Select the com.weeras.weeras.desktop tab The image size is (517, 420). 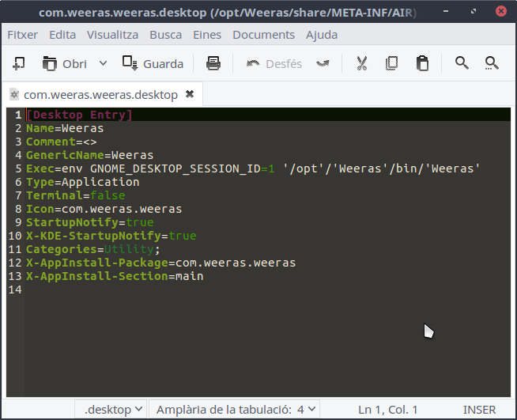[x=100, y=94]
